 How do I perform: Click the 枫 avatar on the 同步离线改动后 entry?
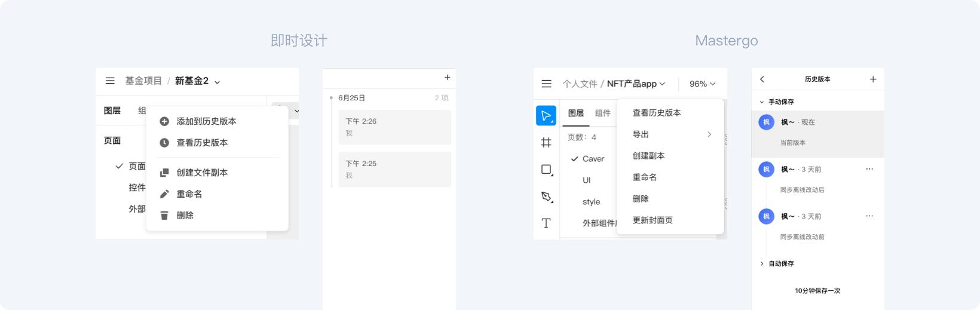pos(766,169)
